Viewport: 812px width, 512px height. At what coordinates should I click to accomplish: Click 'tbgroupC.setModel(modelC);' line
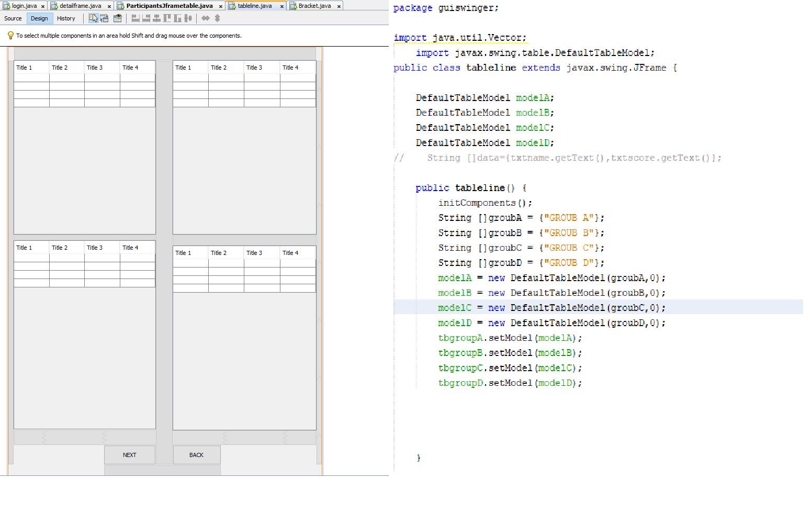510,368
